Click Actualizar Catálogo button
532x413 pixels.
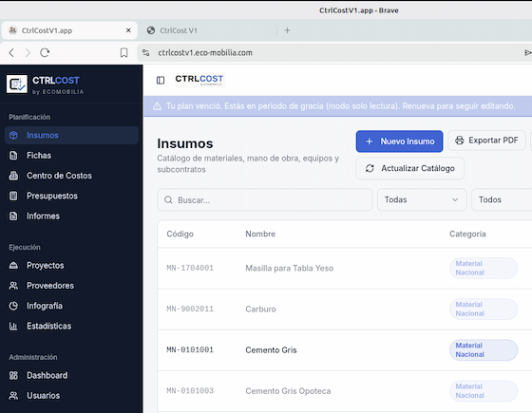(x=409, y=169)
